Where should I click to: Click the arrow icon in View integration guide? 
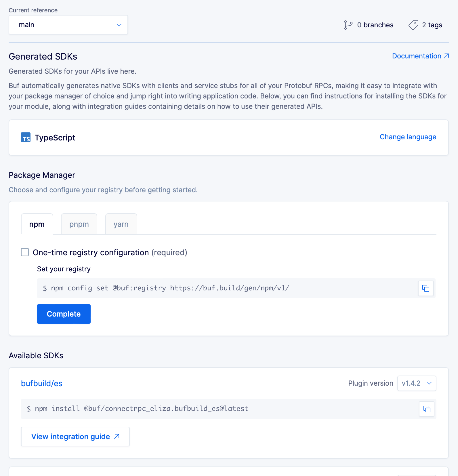click(x=117, y=436)
